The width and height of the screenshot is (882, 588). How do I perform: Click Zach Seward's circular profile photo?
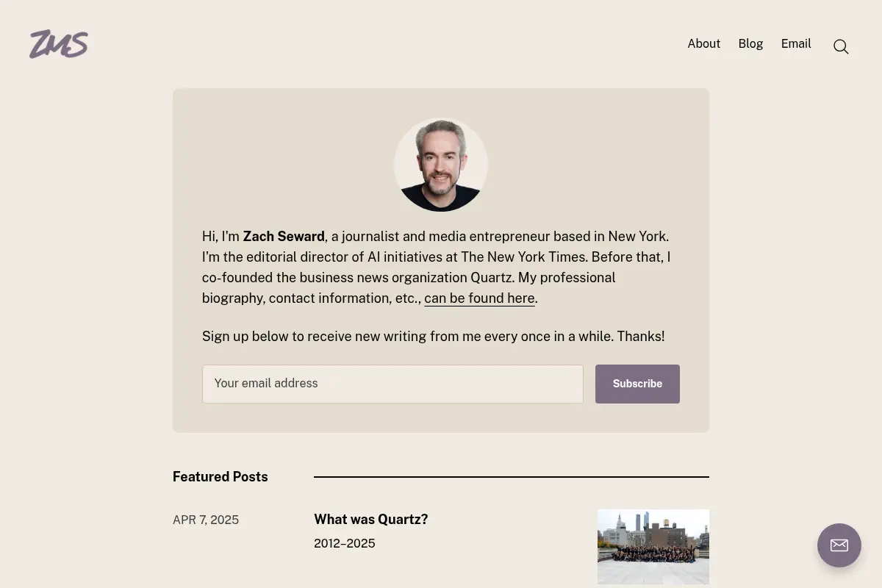441,165
